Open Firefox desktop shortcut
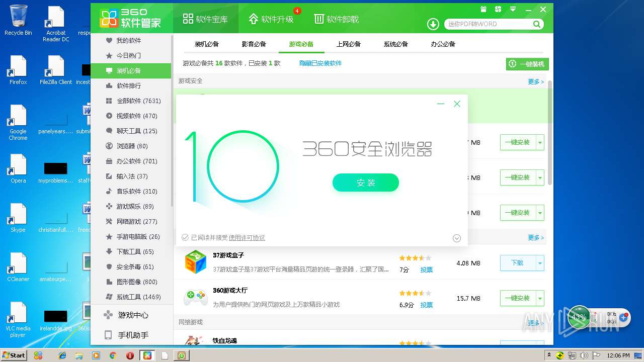The height and width of the screenshot is (362, 644). (x=18, y=70)
